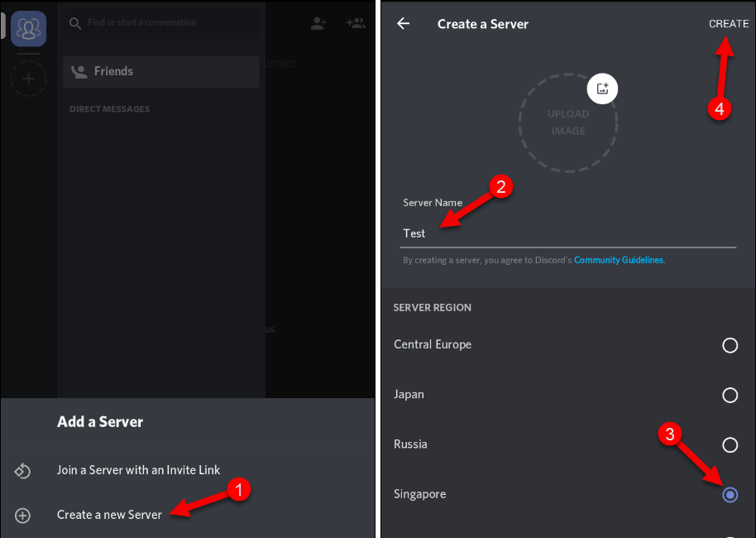This screenshot has height=538, width=756.
Task: Edit the Server Name field containing Test
Action: 568,233
